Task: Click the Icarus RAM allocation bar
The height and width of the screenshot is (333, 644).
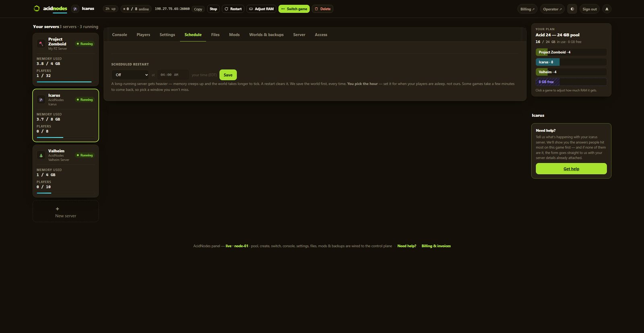Action: (x=571, y=62)
